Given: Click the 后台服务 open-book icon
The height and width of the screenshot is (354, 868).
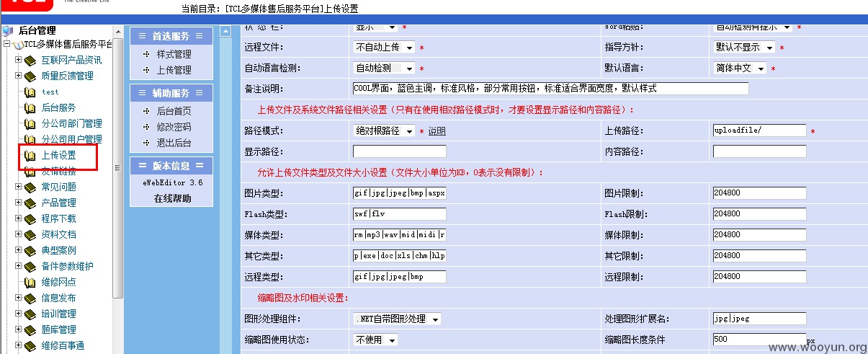Looking at the screenshot, I should 30,108.
